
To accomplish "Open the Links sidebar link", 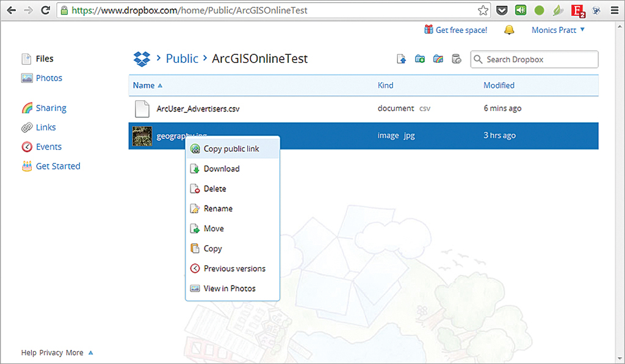I will [x=46, y=127].
